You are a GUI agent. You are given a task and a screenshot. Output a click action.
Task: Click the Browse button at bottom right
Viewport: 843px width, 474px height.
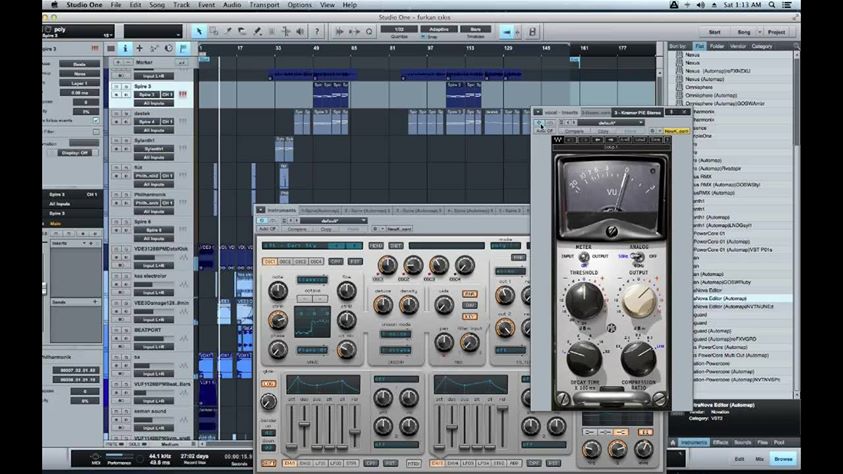[x=783, y=458]
